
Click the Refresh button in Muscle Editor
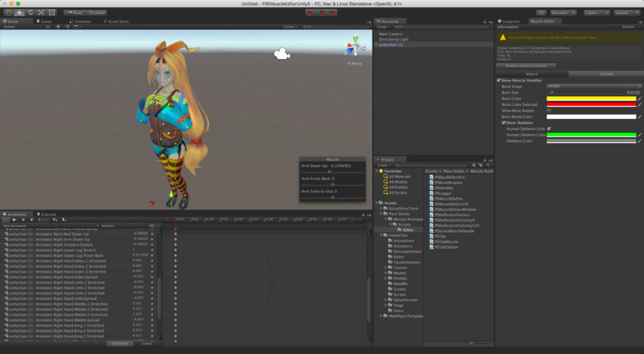pyautogui.click(x=628, y=27)
